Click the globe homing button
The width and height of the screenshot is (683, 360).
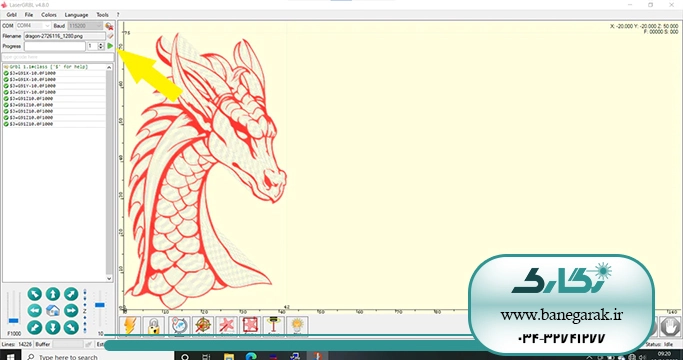click(x=179, y=326)
